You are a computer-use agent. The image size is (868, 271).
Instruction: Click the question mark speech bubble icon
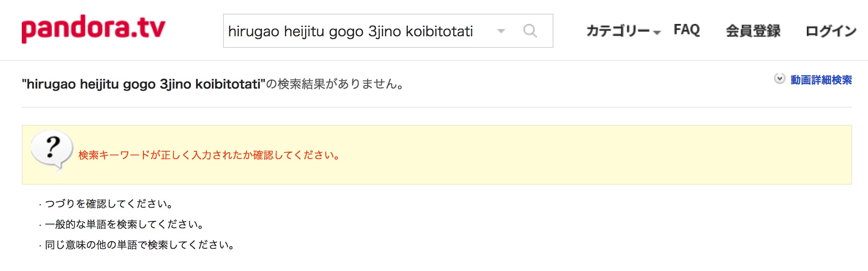[x=52, y=150]
